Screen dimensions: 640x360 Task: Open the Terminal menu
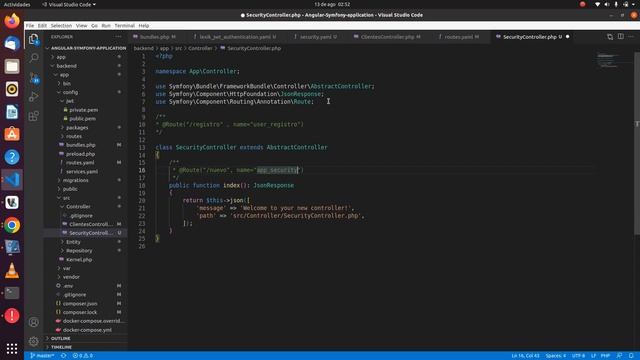[124, 25]
